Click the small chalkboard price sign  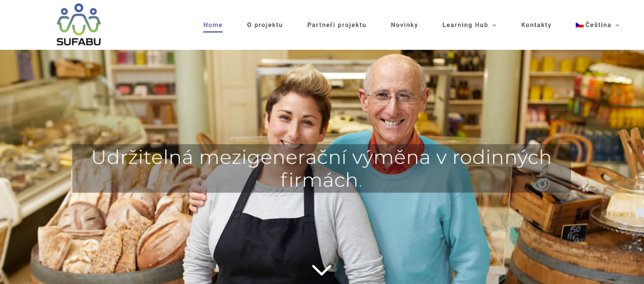[574, 232]
